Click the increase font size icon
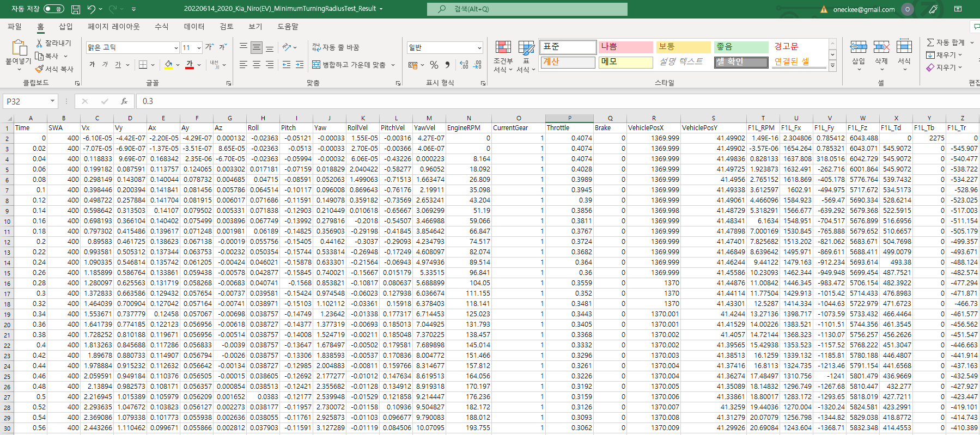 (209, 47)
